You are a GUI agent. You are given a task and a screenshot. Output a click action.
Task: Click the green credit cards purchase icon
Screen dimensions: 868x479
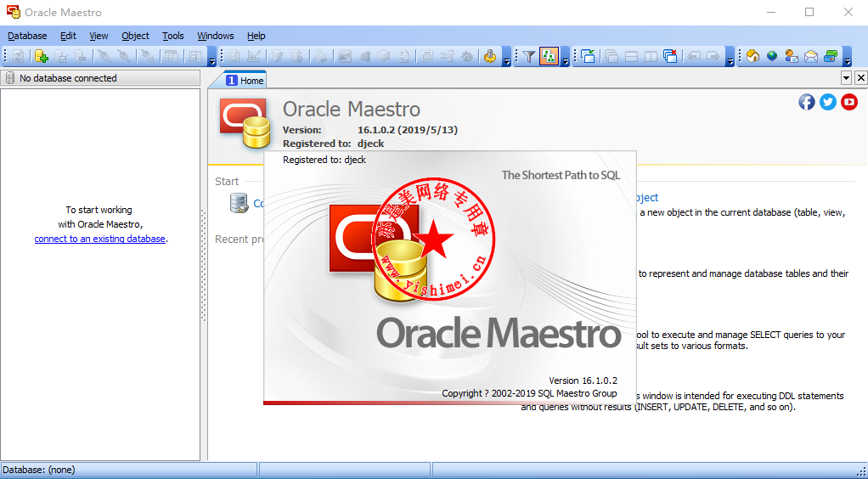point(831,56)
